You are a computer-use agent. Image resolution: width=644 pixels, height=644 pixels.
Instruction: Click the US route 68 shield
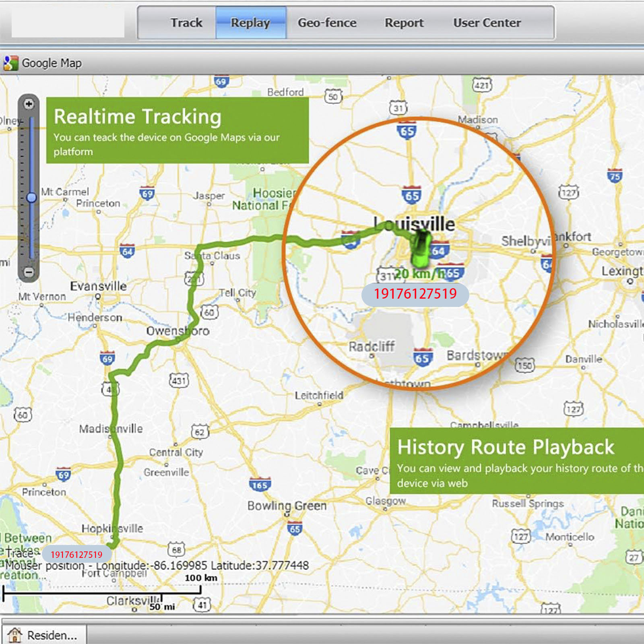point(176,549)
